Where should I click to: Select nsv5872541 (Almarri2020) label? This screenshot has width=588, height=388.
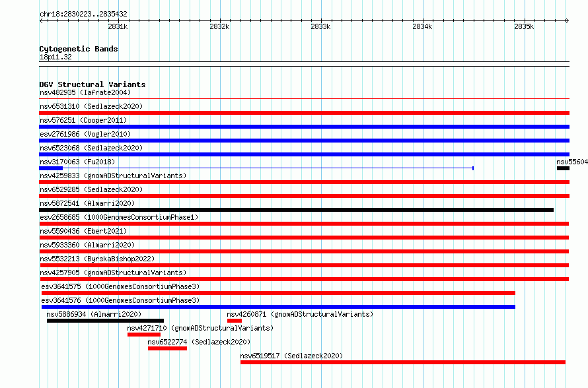tap(87, 203)
